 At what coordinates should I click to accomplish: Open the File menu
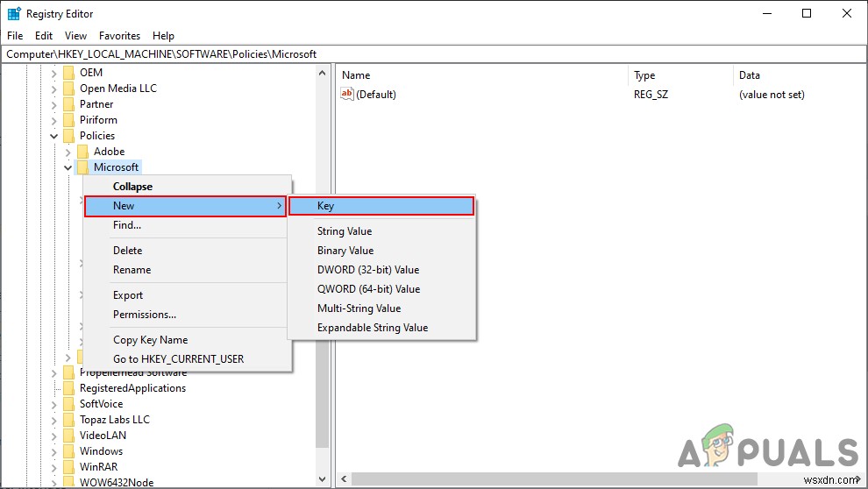coord(15,36)
